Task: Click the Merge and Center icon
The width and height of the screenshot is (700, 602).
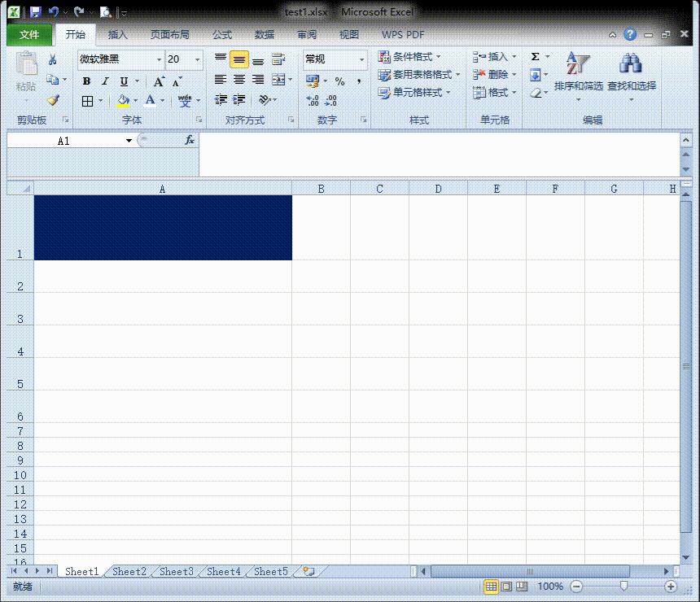Action: click(279, 80)
